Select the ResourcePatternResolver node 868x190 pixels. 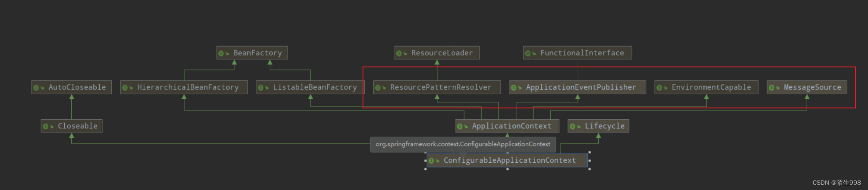click(437, 87)
